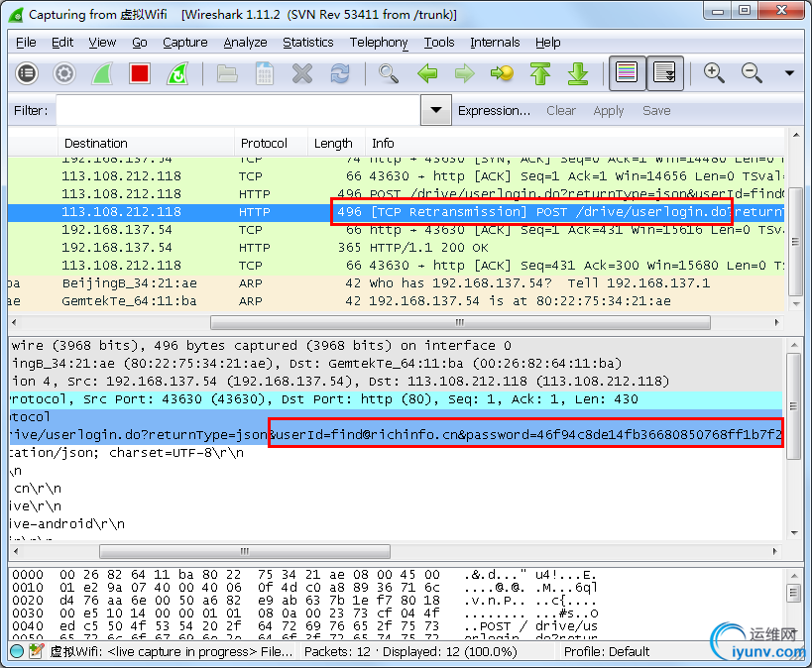The image size is (812, 668).
Task: Sort by Destination column header
Action: coord(146,144)
